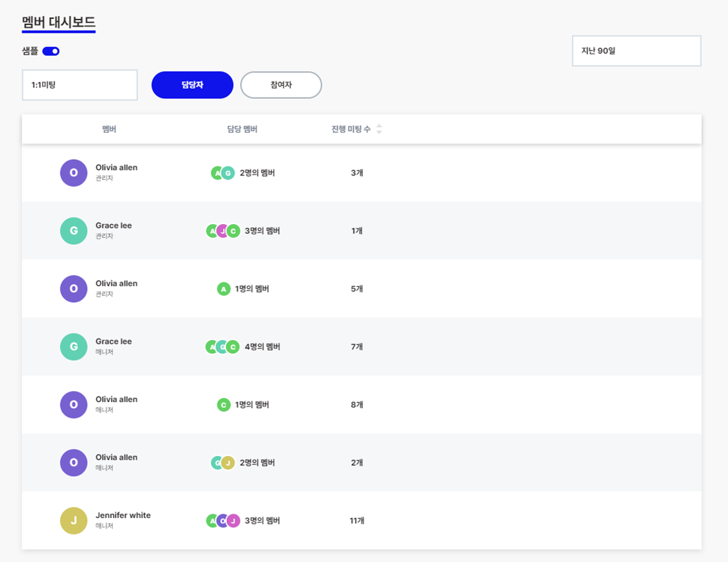This screenshot has height=562, width=728.
Task: Open the 지난 90일 period dropdown
Action: click(636, 50)
